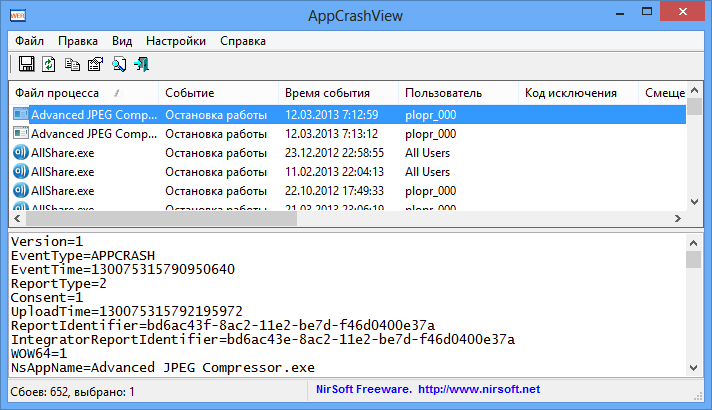This screenshot has width=712, height=410.
Task: Click the IntegratorReportIdentifier line
Action: click(263, 340)
